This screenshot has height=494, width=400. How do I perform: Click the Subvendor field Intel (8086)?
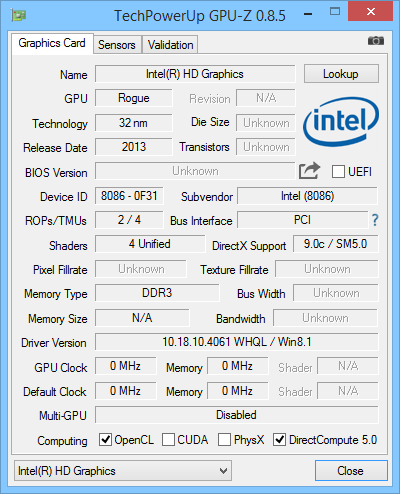coord(307,196)
